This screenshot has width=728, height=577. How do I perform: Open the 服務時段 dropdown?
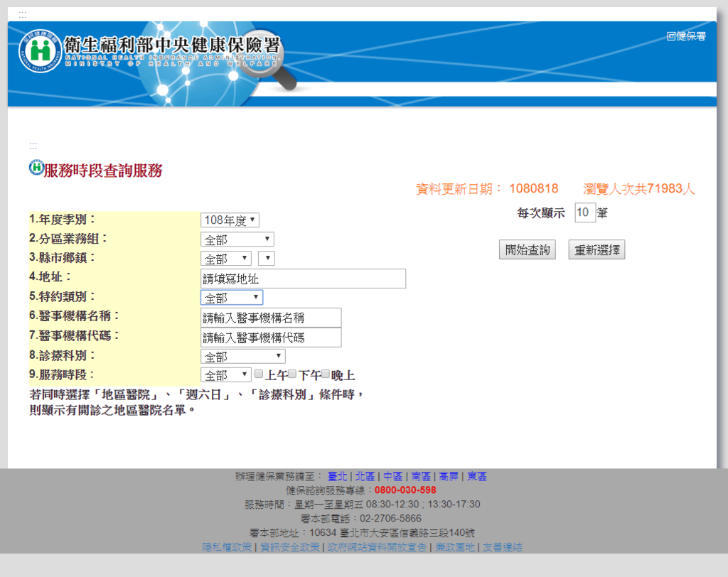tap(225, 374)
